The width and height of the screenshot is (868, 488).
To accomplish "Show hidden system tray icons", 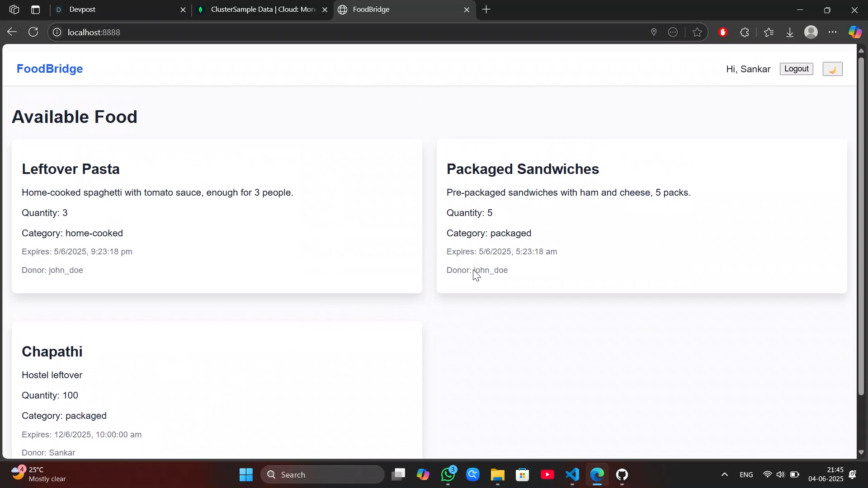I will (724, 474).
